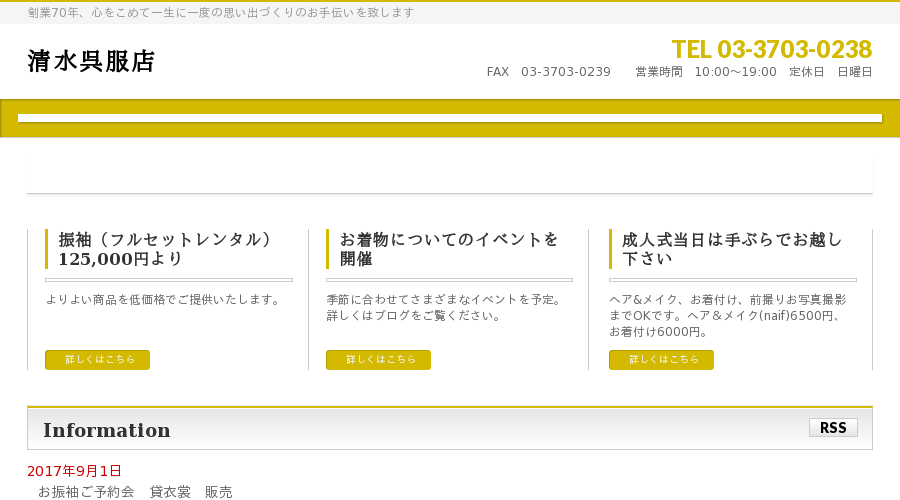This screenshot has height=500, width=900.
Task: Click the 定休日 日曜日 text
Action: tap(831, 72)
